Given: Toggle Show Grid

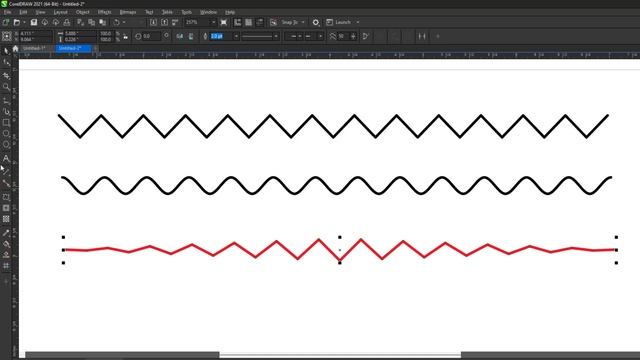Looking at the screenshot, I should tap(249, 22).
